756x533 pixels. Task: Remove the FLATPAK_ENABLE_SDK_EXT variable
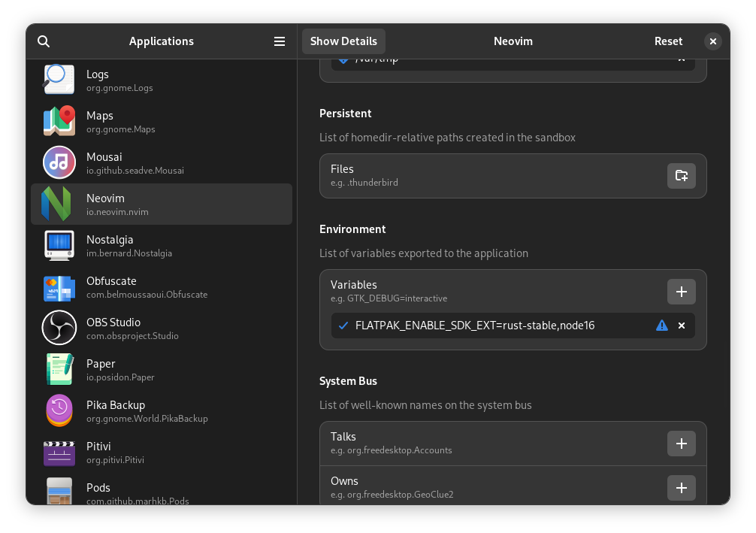pos(681,326)
